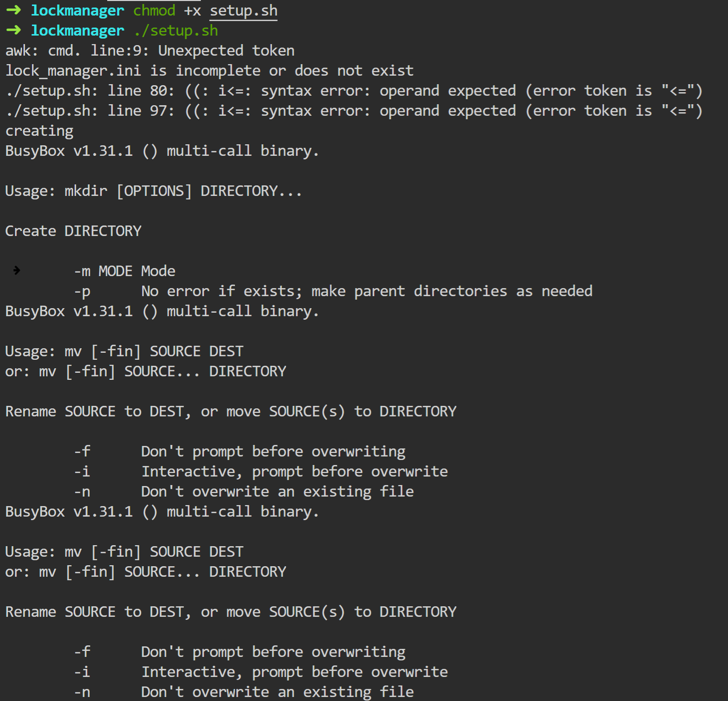Select the +x argument after chmod
Screen dimensions: 728x701
192,11
